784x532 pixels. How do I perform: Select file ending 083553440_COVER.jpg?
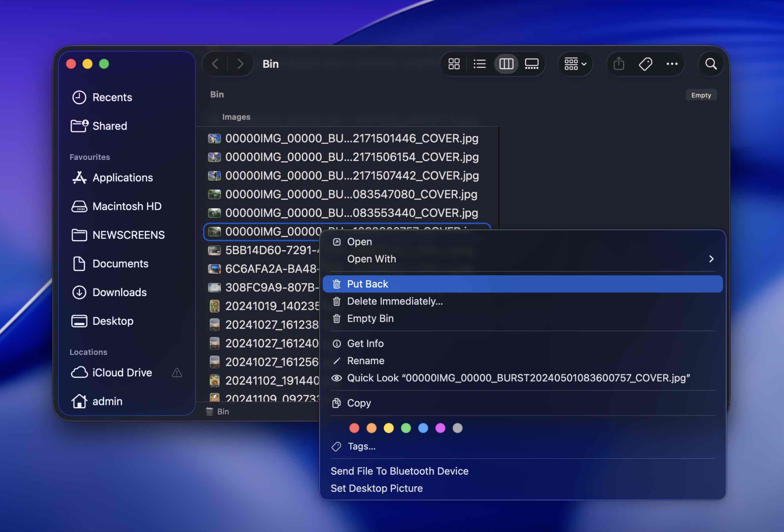[347, 213]
